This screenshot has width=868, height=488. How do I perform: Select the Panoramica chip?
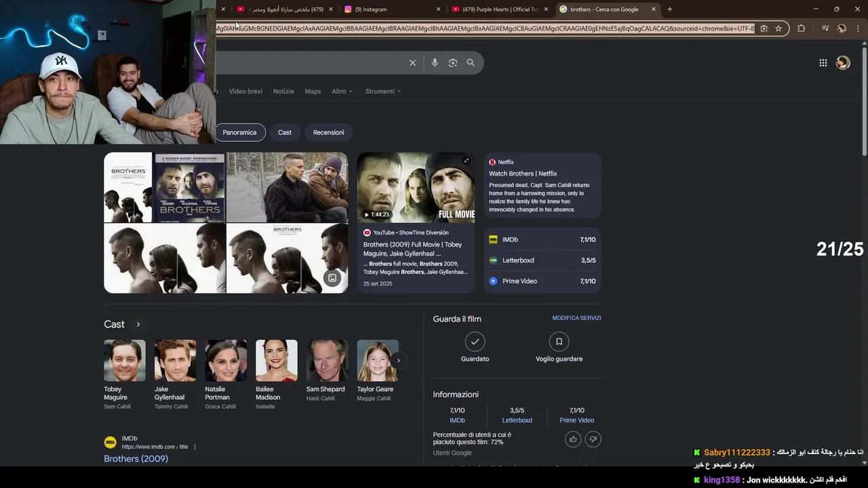pos(239,132)
